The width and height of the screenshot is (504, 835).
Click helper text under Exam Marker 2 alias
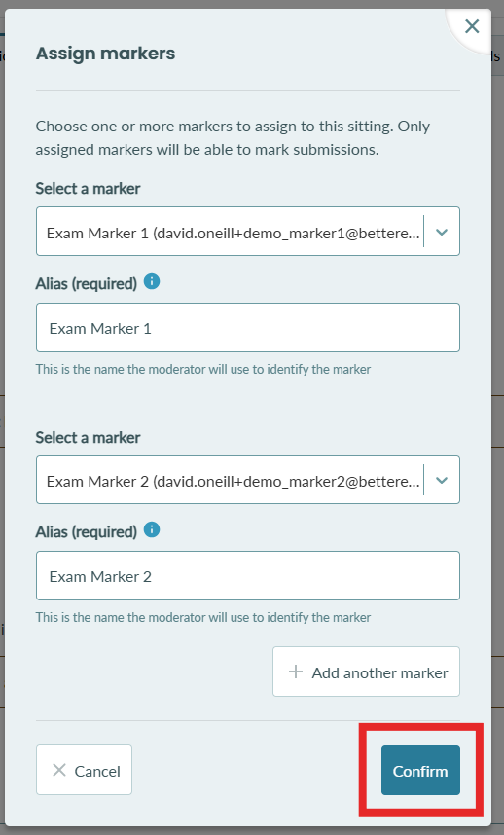click(x=203, y=617)
